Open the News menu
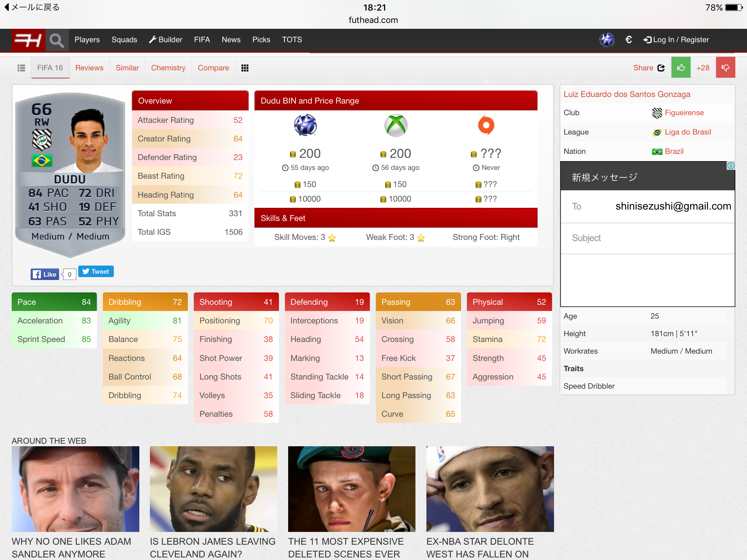 (x=231, y=40)
